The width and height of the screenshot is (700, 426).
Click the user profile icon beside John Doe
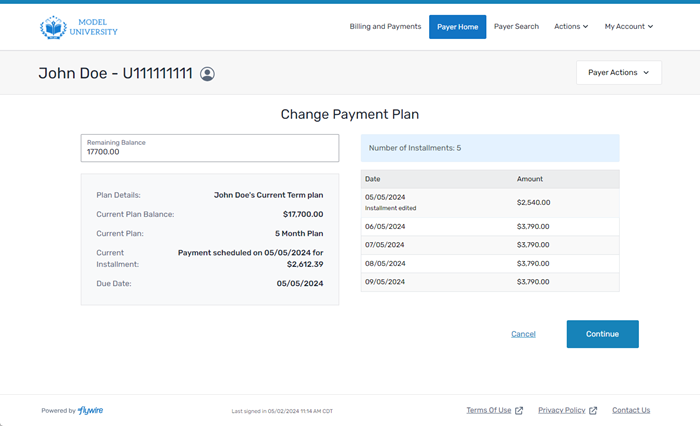(207, 74)
